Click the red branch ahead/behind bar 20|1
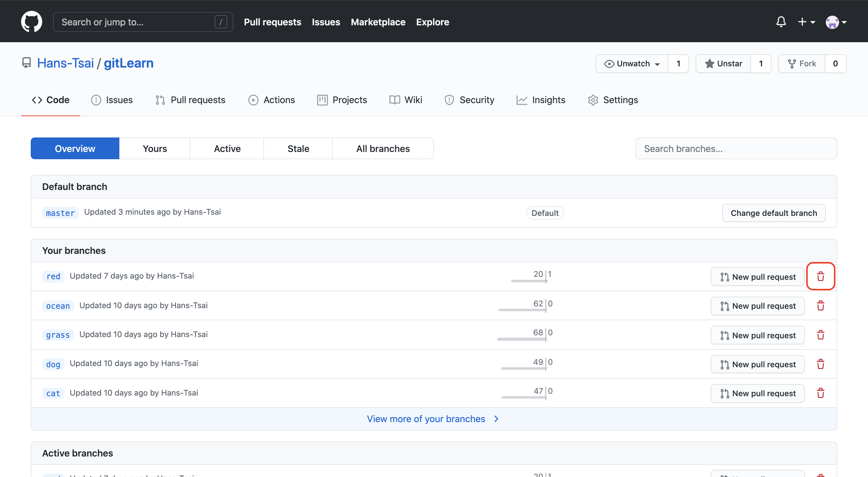This screenshot has width=868, height=477. (x=532, y=276)
